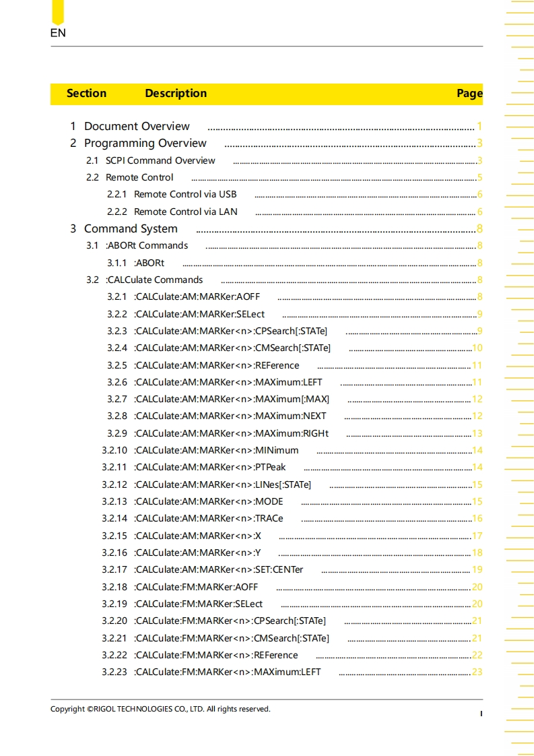This screenshot has height=756, width=534.
Task: Jump to AM MARKer MINimum entry
Action: [x=216, y=450]
